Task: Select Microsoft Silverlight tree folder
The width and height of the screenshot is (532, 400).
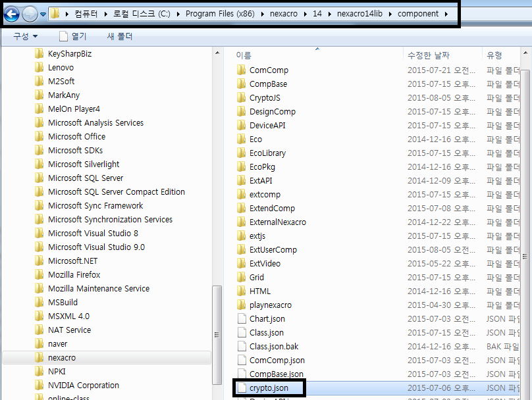Action: coord(84,164)
